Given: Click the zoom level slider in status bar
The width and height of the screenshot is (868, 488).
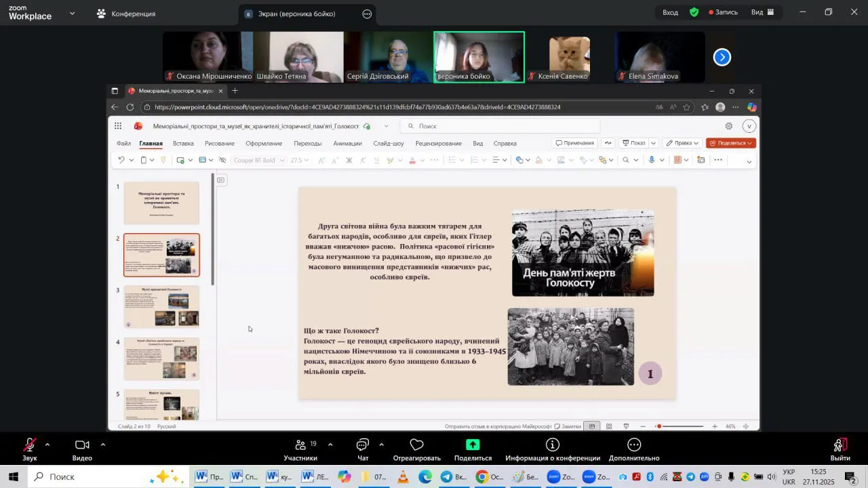Looking at the screenshot, I should coord(678,426).
